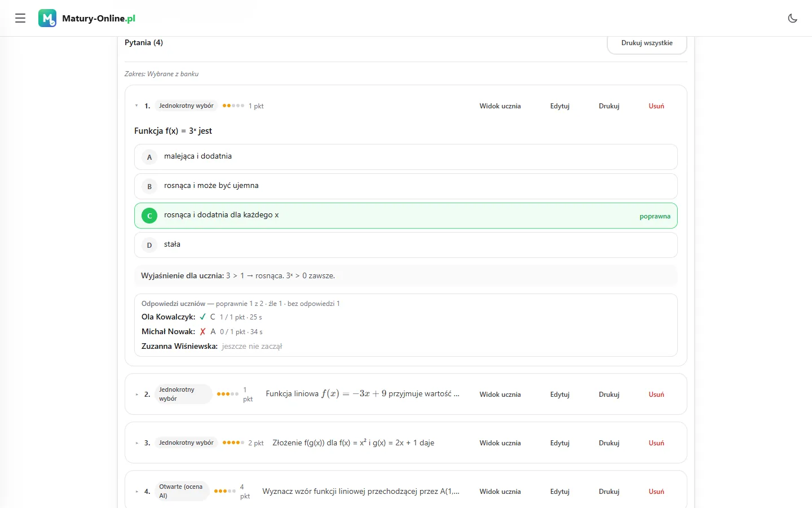The height and width of the screenshot is (508, 812).
Task: Print question 3 with Drukuj
Action: pos(609,443)
